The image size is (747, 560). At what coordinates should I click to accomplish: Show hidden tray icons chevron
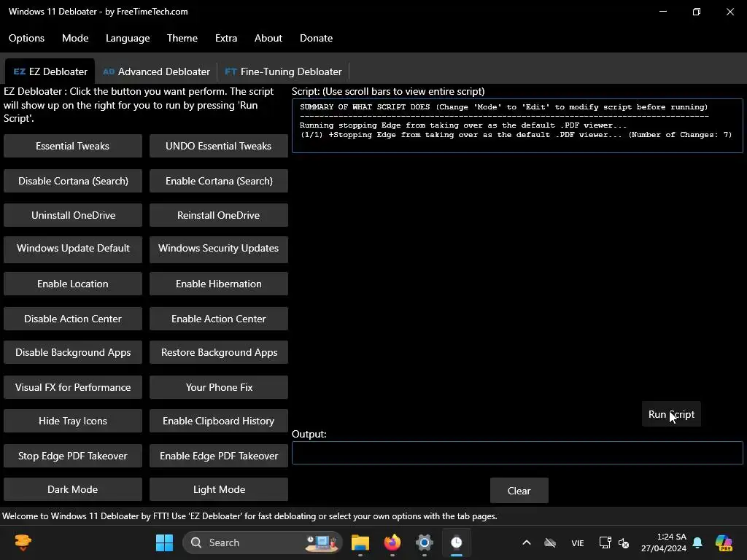tap(527, 542)
